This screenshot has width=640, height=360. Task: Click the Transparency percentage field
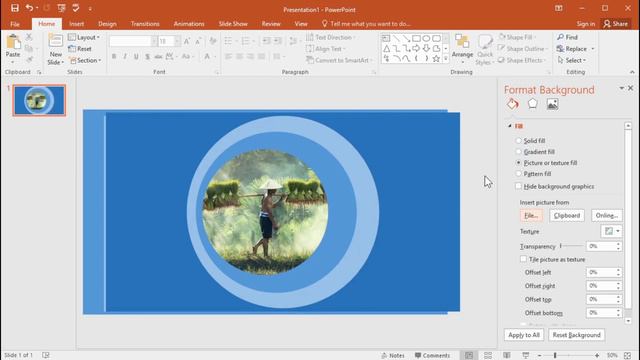click(601, 246)
